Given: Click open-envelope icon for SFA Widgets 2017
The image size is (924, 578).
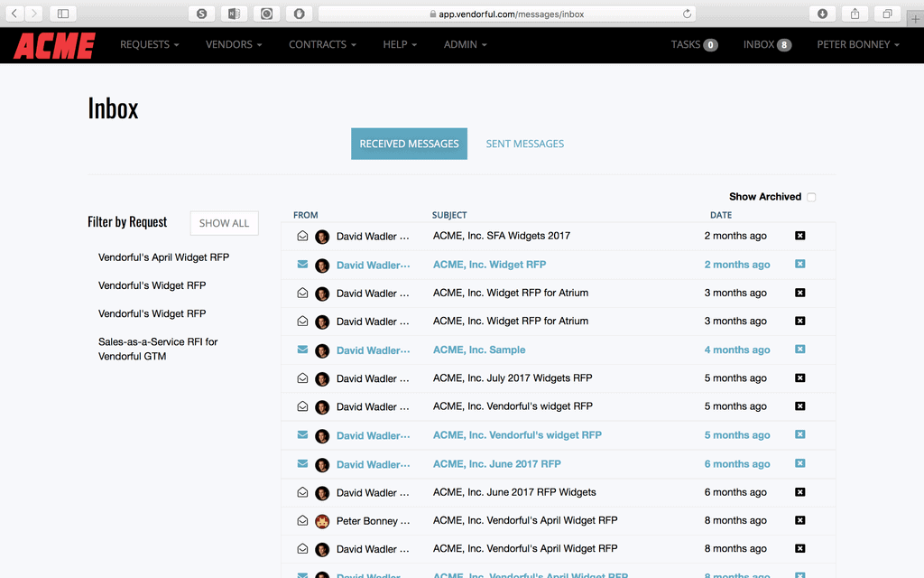Looking at the screenshot, I should pos(302,236).
